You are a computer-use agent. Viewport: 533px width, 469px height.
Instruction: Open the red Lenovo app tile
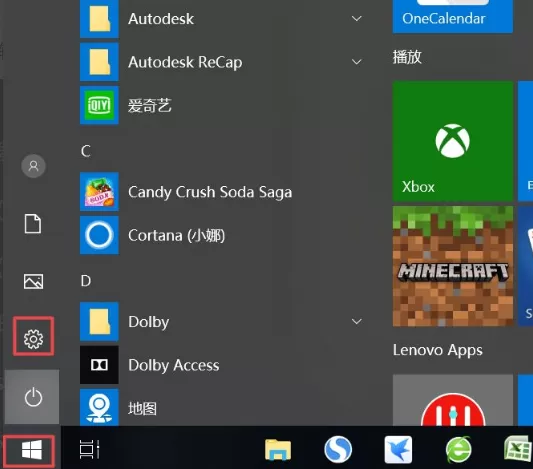453,400
